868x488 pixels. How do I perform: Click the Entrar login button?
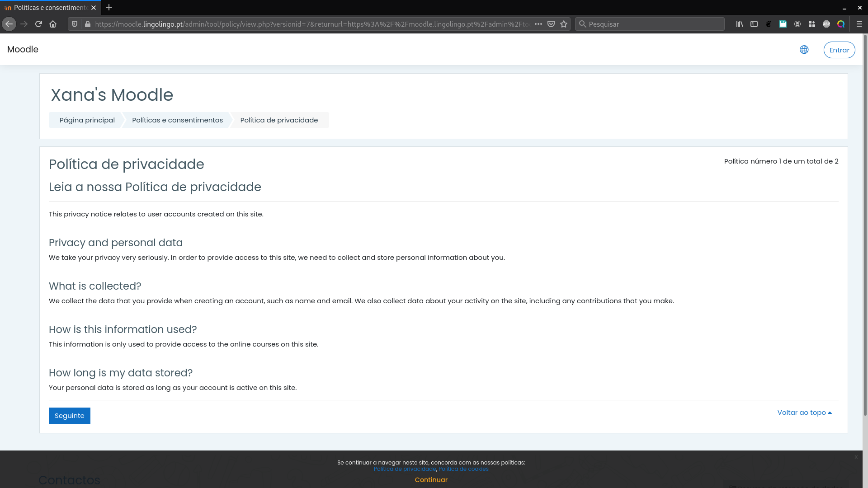click(839, 50)
